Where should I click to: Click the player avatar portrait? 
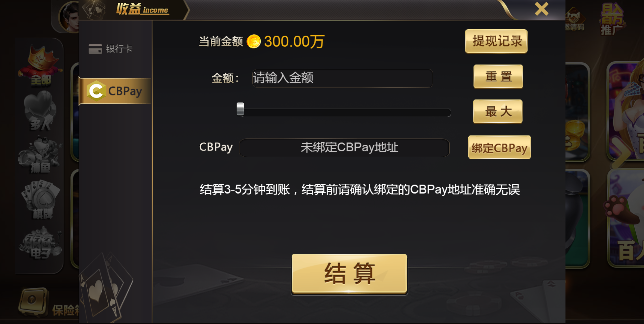click(69, 17)
